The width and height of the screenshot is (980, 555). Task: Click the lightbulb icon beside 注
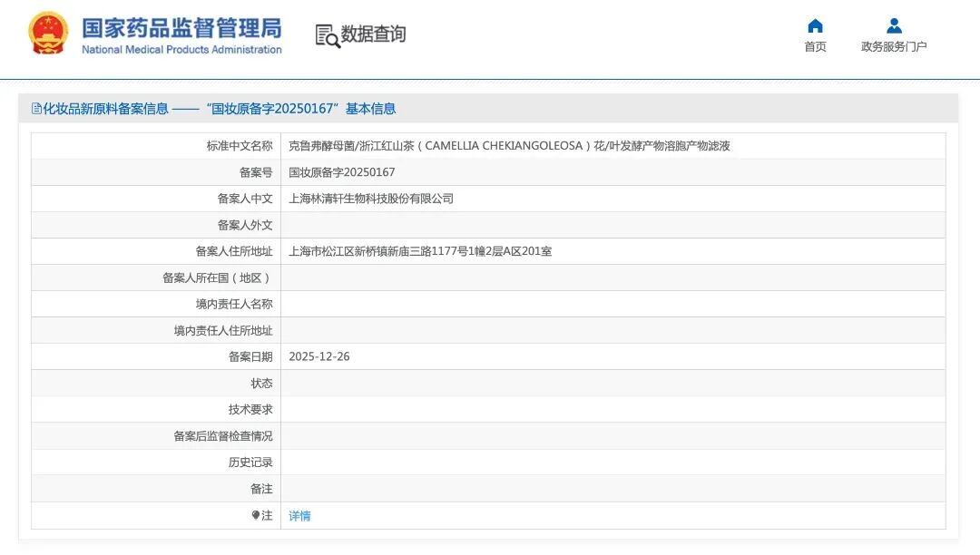click(257, 515)
